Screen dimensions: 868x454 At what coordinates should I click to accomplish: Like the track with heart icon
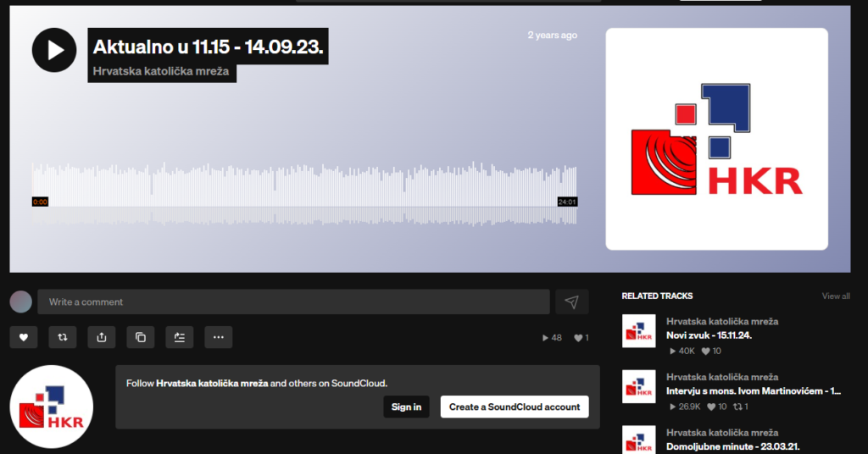23,337
